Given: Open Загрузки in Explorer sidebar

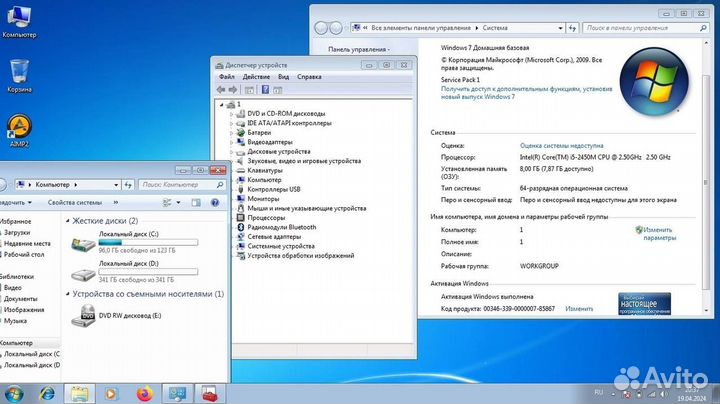Looking at the screenshot, I should pyautogui.click(x=17, y=232).
